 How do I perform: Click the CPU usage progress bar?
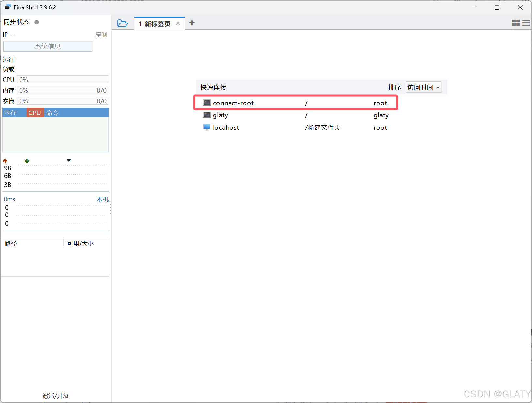(62, 80)
